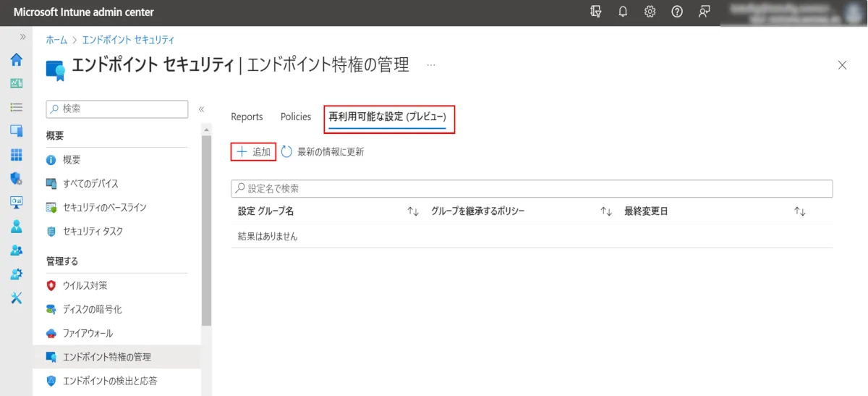Switch to the Reports tab
The height and width of the screenshot is (396, 868).
pyautogui.click(x=247, y=117)
